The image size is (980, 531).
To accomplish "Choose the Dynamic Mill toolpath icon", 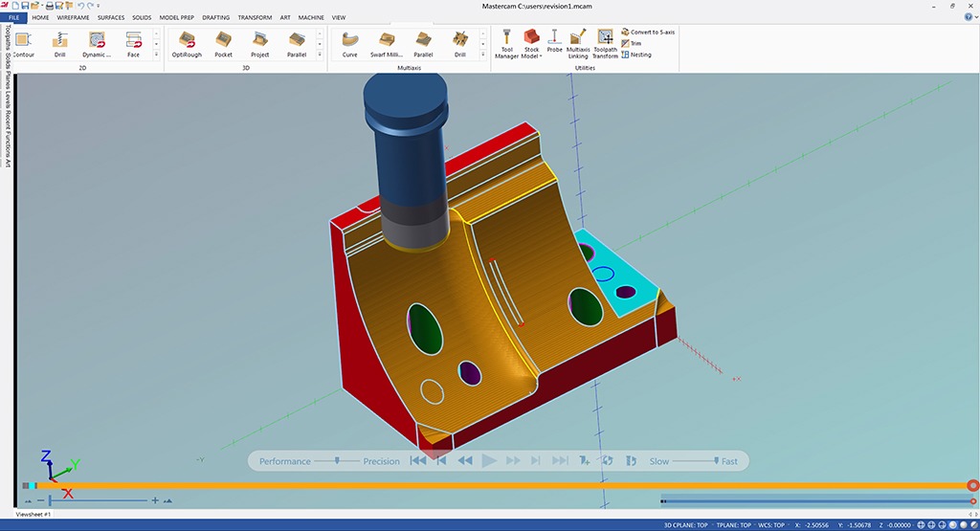I will click(97, 42).
